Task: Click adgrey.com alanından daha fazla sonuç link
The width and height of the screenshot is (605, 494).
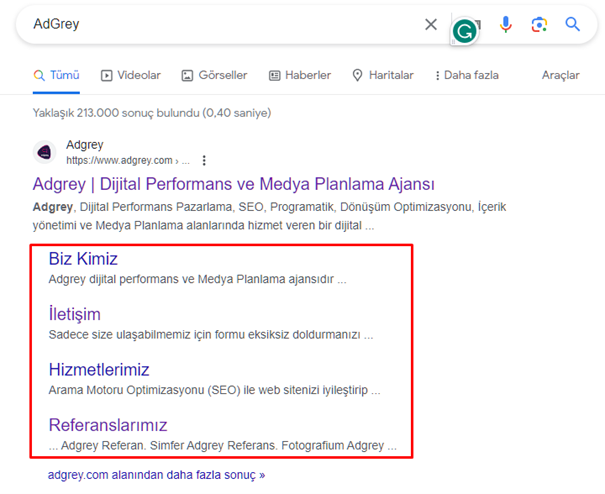Action: [x=156, y=475]
